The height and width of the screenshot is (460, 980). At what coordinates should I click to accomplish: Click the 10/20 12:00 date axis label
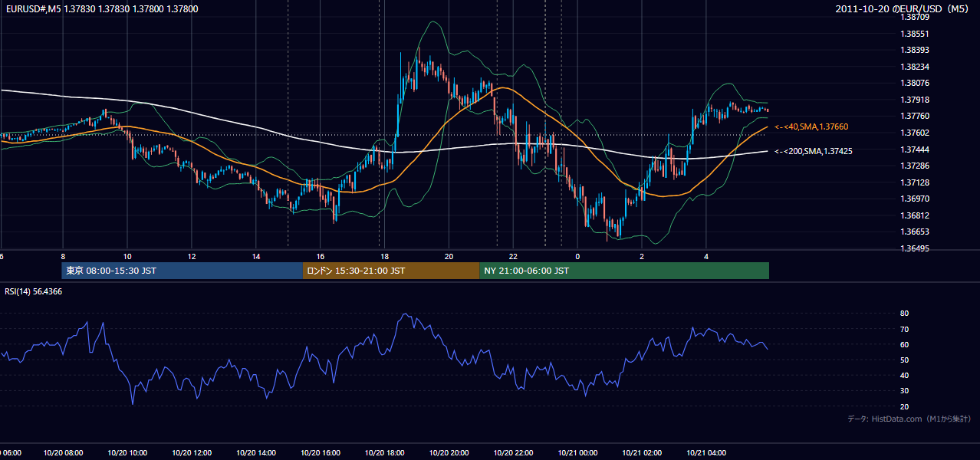[x=192, y=453]
